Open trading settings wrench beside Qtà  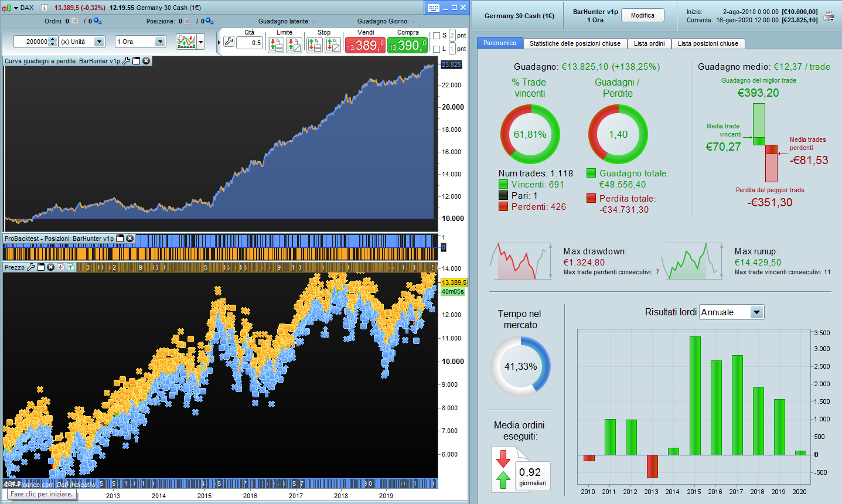tap(229, 42)
